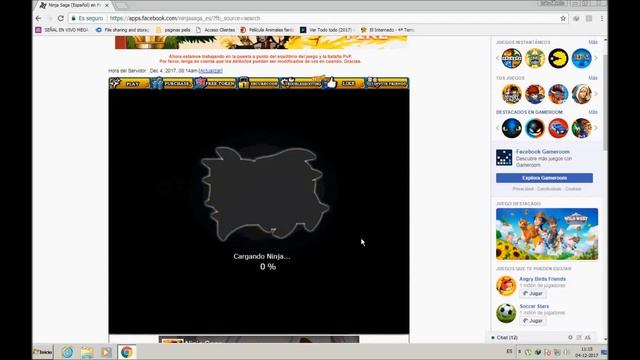Open the Privacidad footer link
This screenshot has height=360, width=640.
(523, 189)
